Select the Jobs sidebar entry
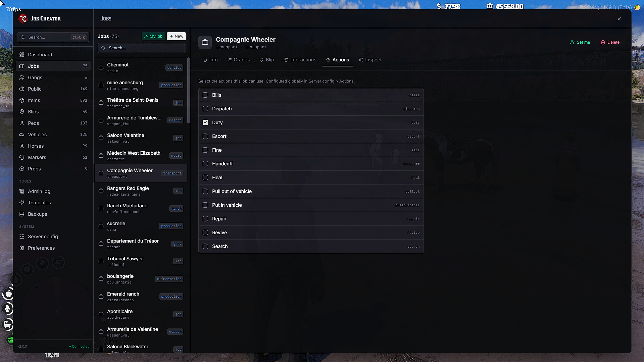 click(53, 66)
